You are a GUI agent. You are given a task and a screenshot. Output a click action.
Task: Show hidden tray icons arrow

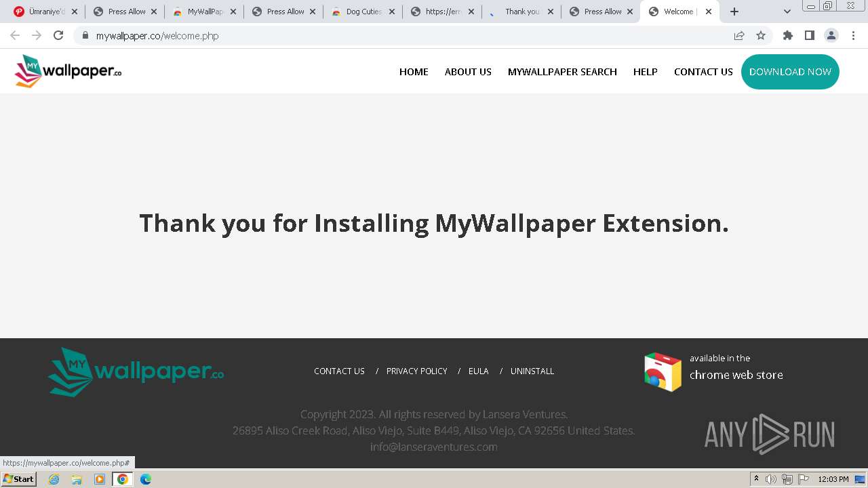coord(756,479)
